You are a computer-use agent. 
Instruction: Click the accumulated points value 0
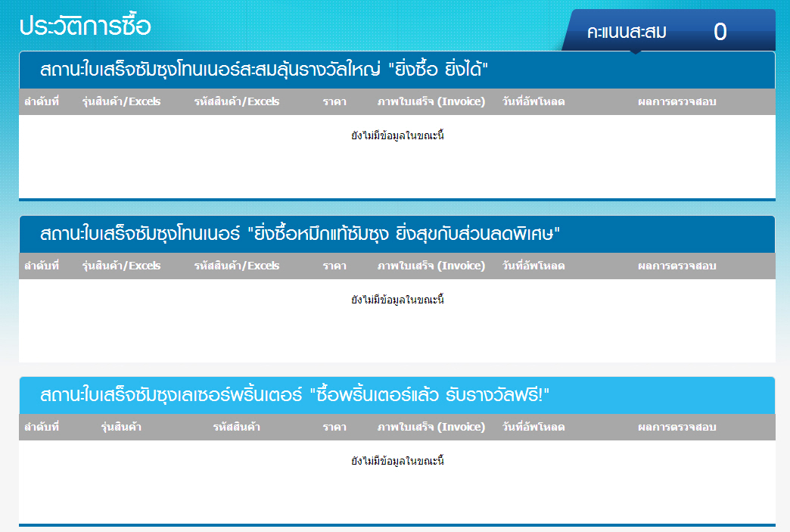(720, 32)
